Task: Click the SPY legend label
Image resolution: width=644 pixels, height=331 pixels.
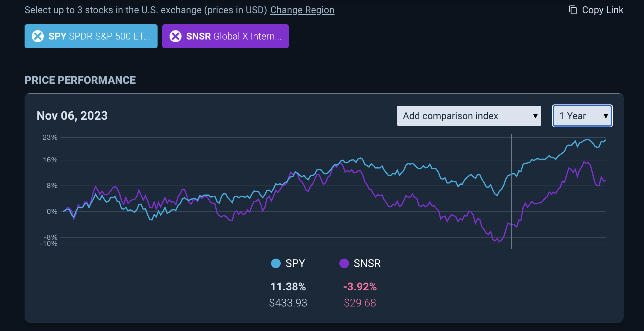Action: tap(295, 263)
